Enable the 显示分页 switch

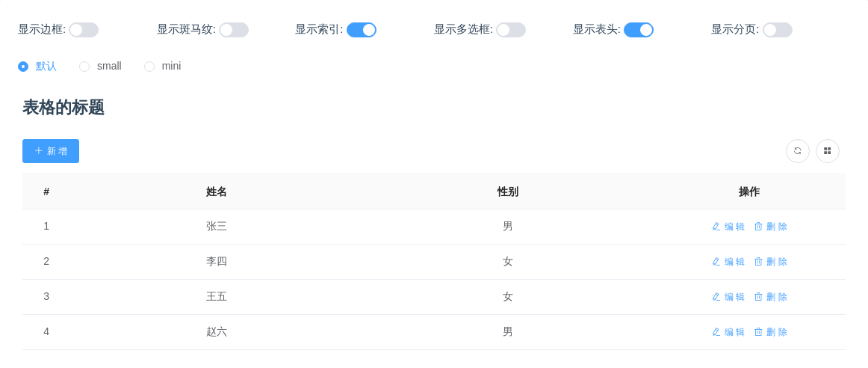click(778, 30)
